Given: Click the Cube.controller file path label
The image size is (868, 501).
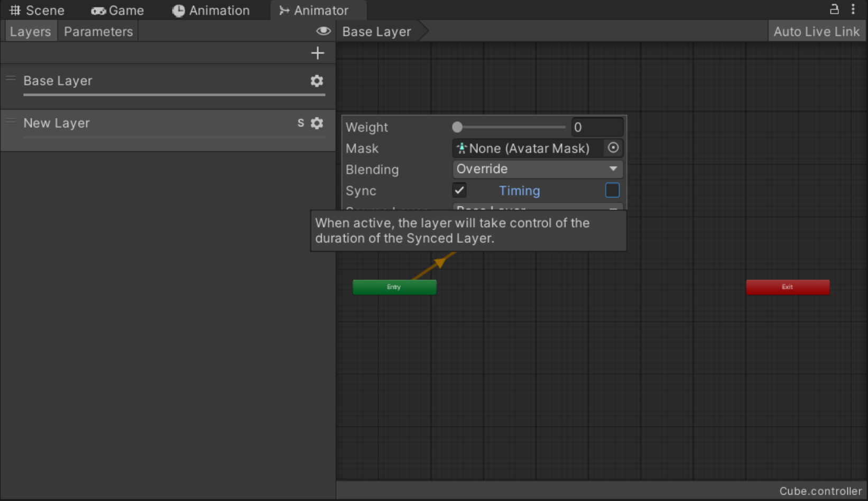Looking at the screenshot, I should tap(820, 491).
